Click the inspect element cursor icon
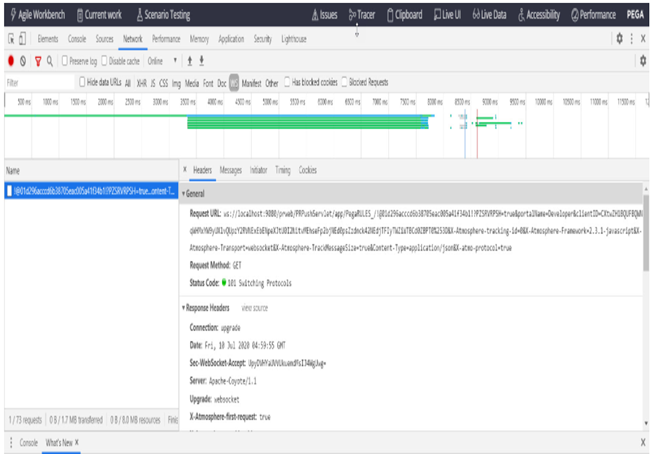Image resolution: width=650 pixels, height=454 pixels. [10, 38]
